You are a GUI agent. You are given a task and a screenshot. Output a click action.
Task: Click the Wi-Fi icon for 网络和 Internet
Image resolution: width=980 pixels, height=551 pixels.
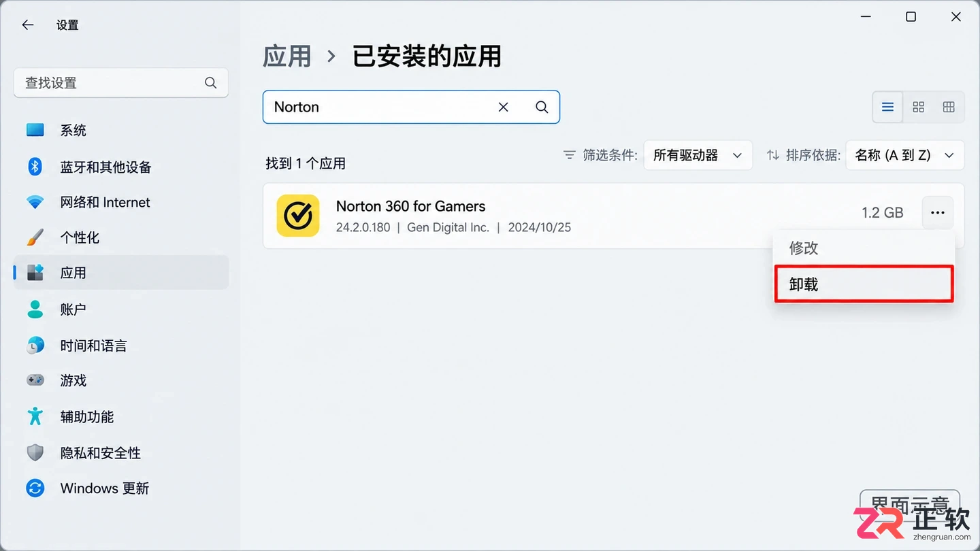[x=35, y=202]
